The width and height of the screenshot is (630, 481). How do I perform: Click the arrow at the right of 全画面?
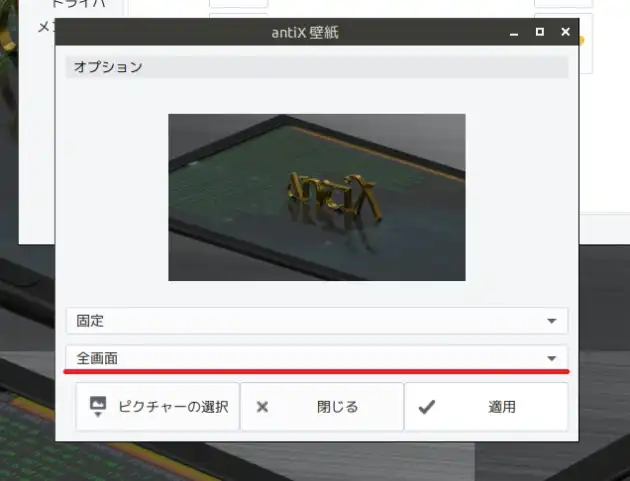(x=551, y=358)
